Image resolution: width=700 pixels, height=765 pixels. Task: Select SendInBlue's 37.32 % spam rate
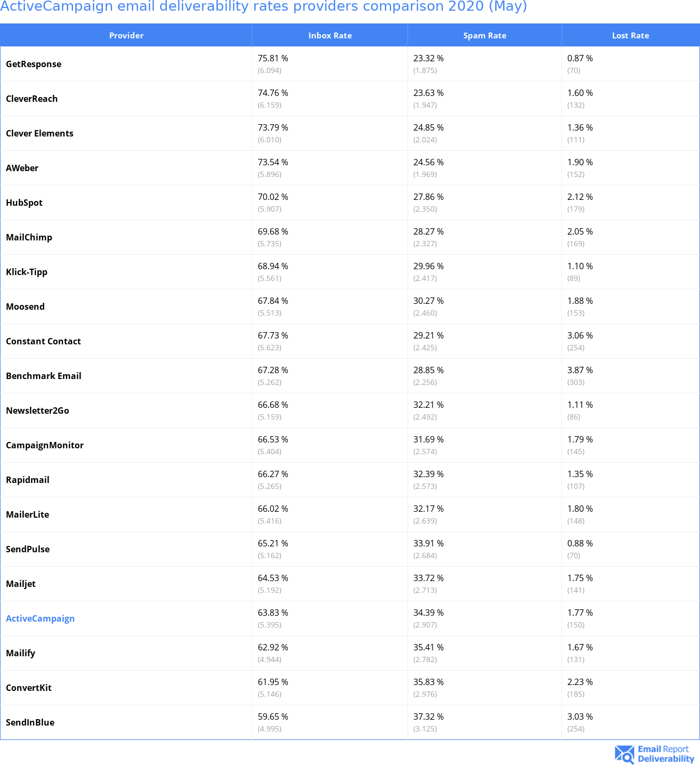pos(428,716)
